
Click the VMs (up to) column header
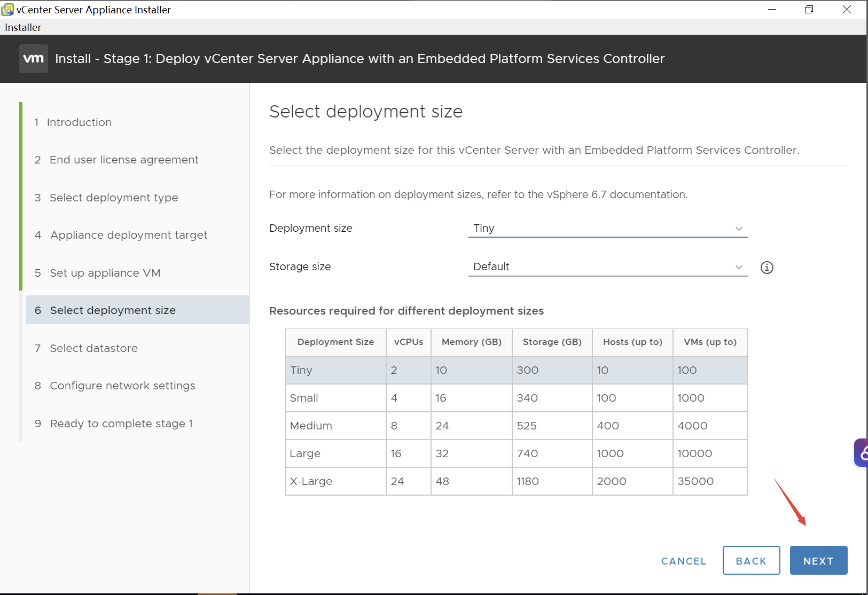(710, 342)
